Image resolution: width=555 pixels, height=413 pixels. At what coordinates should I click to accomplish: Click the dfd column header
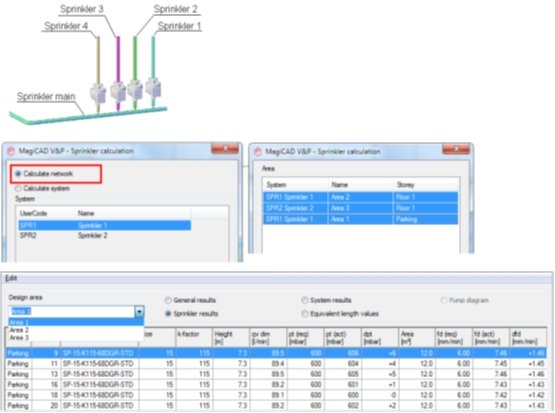[528, 337]
